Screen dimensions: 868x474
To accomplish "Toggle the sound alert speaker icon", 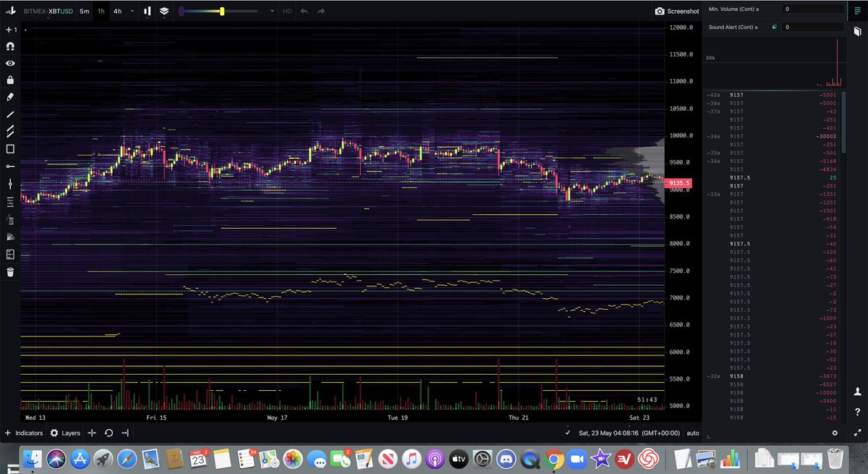I will pyautogui.click(x=775, y=27).
